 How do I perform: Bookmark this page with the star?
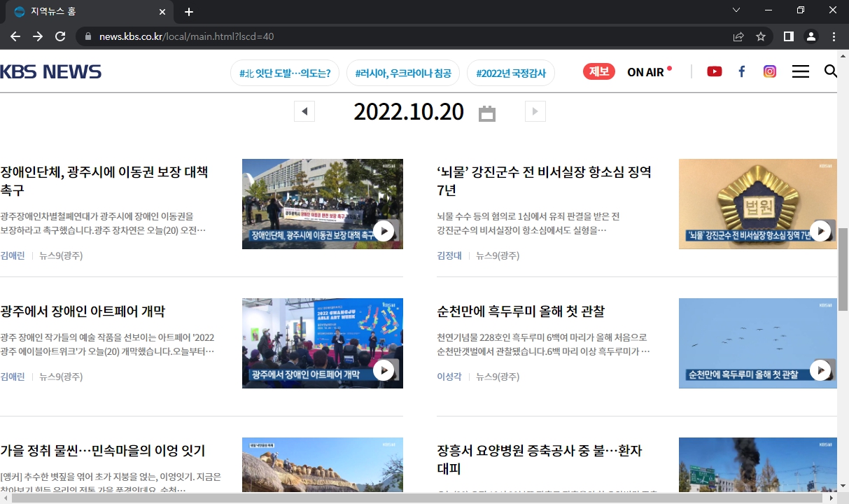point(761,36)
